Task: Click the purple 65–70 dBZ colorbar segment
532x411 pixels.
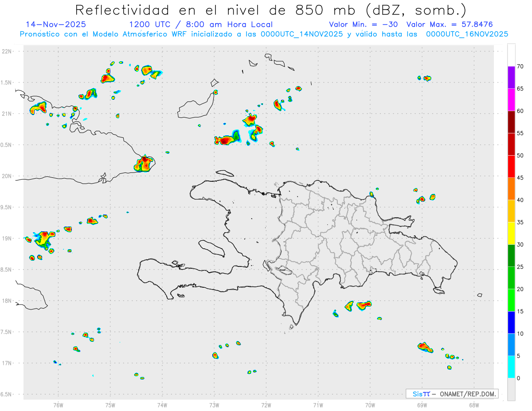Action: (511, 78)
